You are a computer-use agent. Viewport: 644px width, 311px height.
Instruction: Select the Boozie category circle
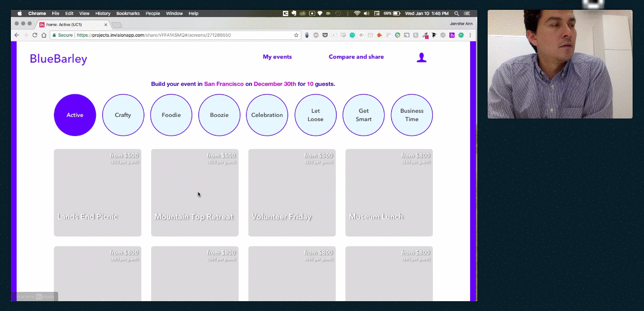(219, 115)
